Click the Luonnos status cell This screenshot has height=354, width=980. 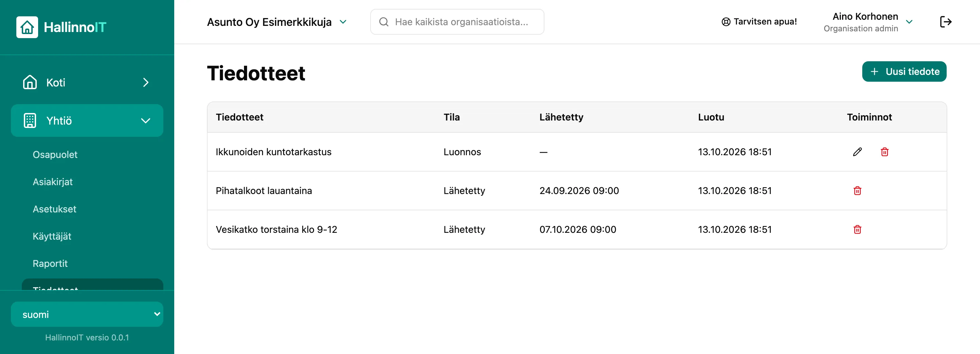462,152
